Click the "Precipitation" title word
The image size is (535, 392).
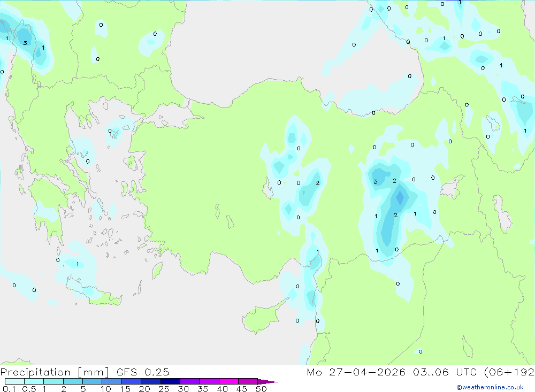click(x=35, y=372)
